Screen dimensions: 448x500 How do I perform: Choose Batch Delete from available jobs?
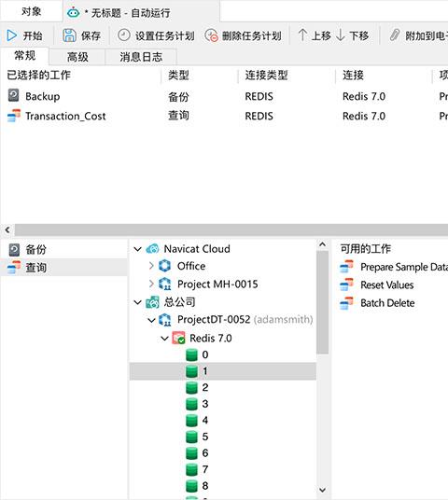(x=387, y=303)
